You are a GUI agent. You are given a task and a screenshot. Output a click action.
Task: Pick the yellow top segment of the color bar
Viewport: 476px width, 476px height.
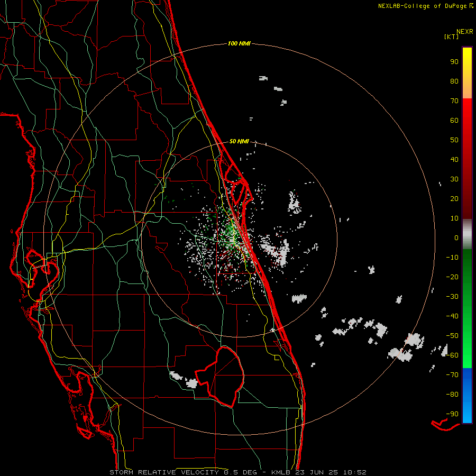(x=467, y=73)
